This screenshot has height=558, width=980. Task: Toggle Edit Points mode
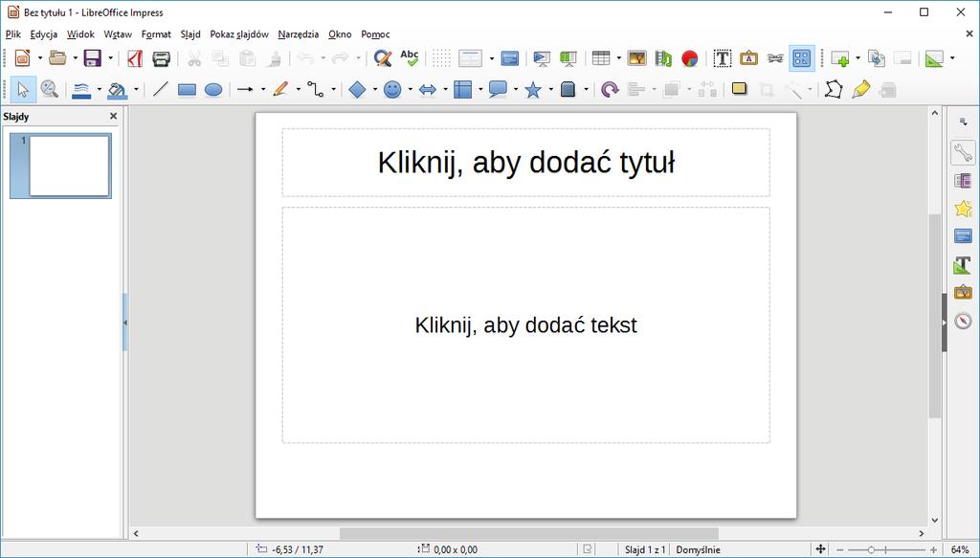click(834, 90)
